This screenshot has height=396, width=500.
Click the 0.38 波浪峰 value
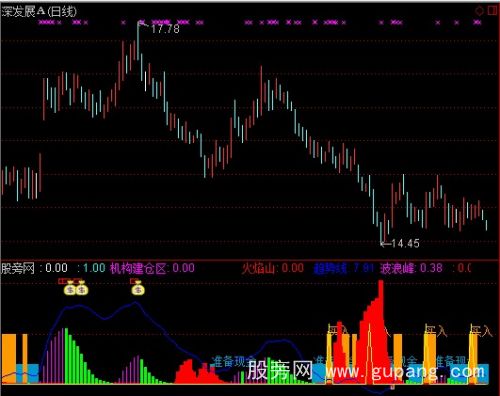point(431,268)
